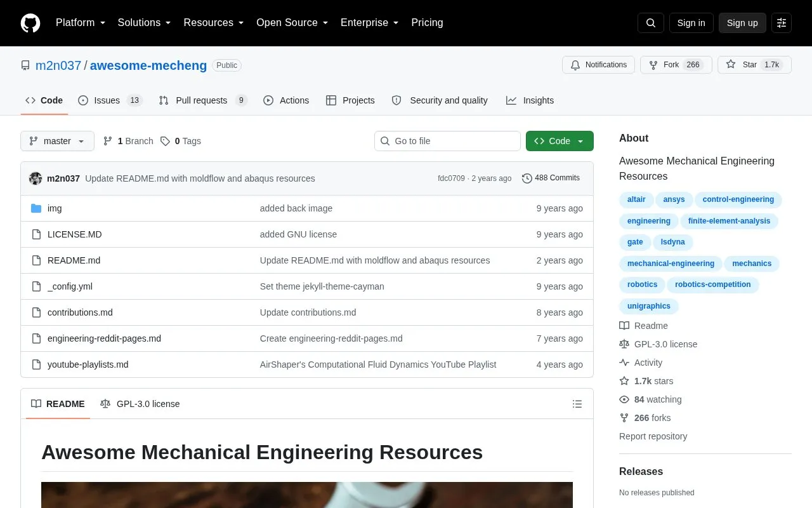Switch to the Pull requests tab
The image size is (812, 508).
click(x=202, y=100)
